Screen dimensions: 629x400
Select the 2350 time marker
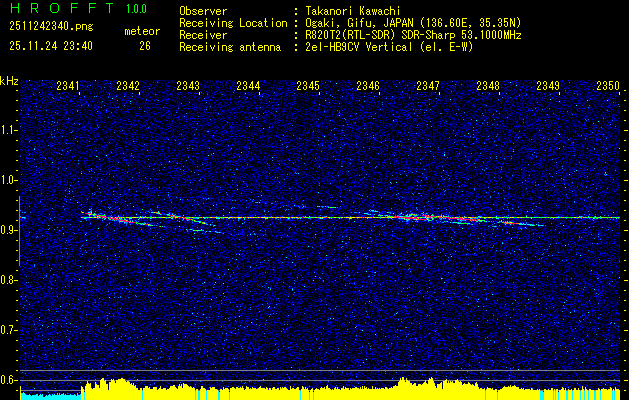608,87
